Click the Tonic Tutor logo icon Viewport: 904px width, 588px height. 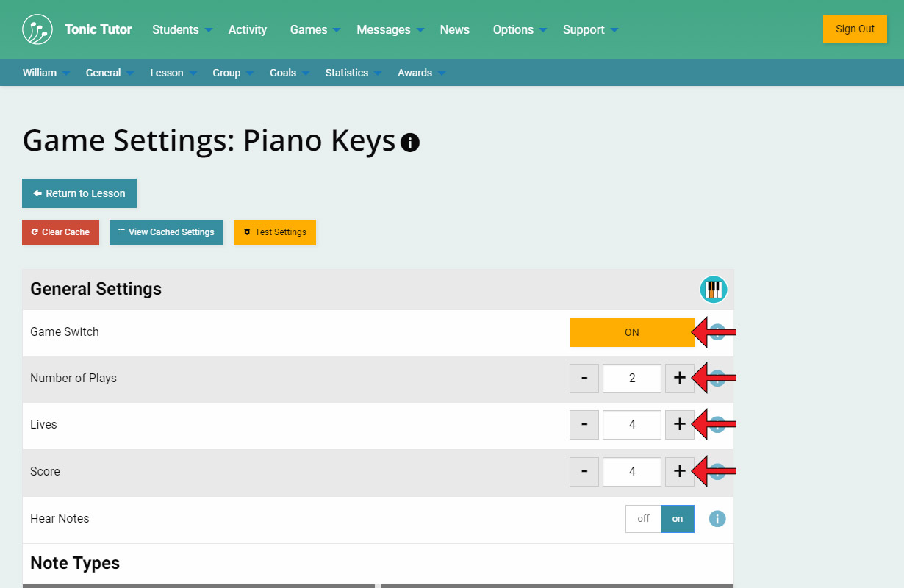coord(37,29)
